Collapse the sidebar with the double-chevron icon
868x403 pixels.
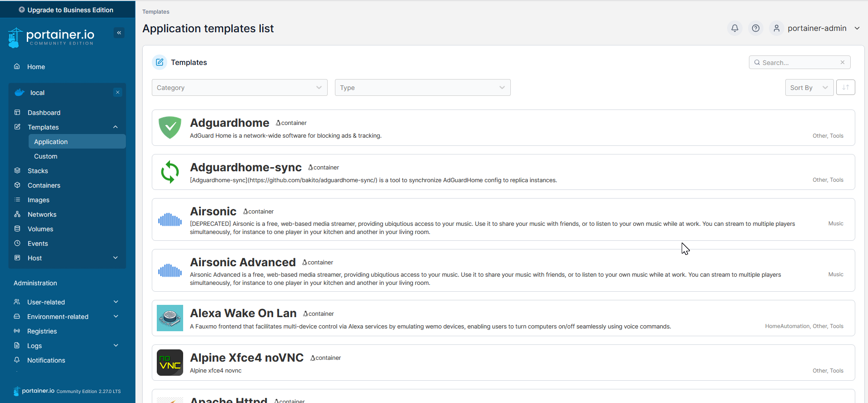(x=119, y=33)
